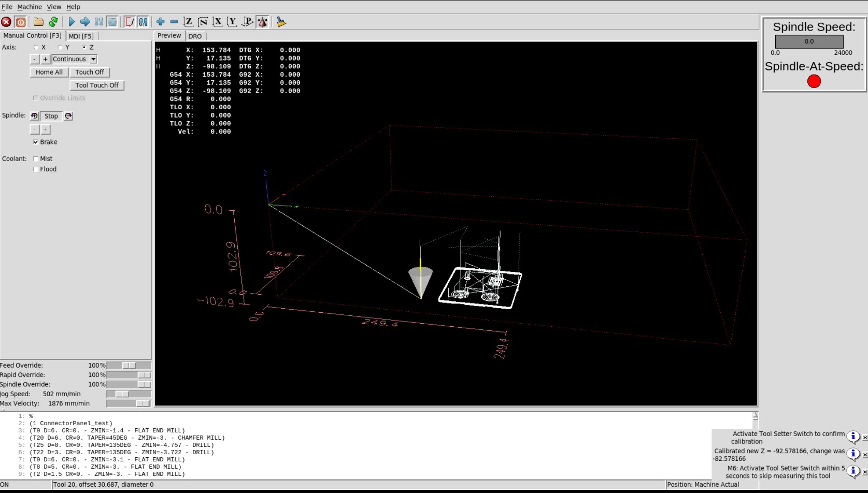Image resolution: width=868 pixels, height=493 pixels.
Task: Switch to Manual Control [F3] tab
Action: (32, 36)
